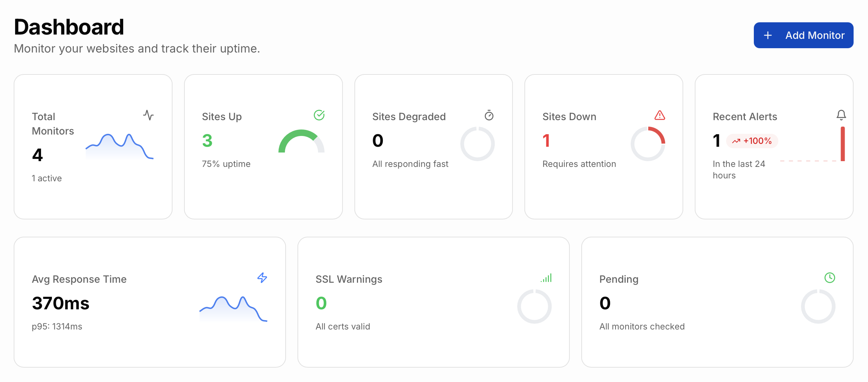Click the lightning bolt icon on Avg Response Time
Screen dimensions: 868x382
(x=263, y=278)
